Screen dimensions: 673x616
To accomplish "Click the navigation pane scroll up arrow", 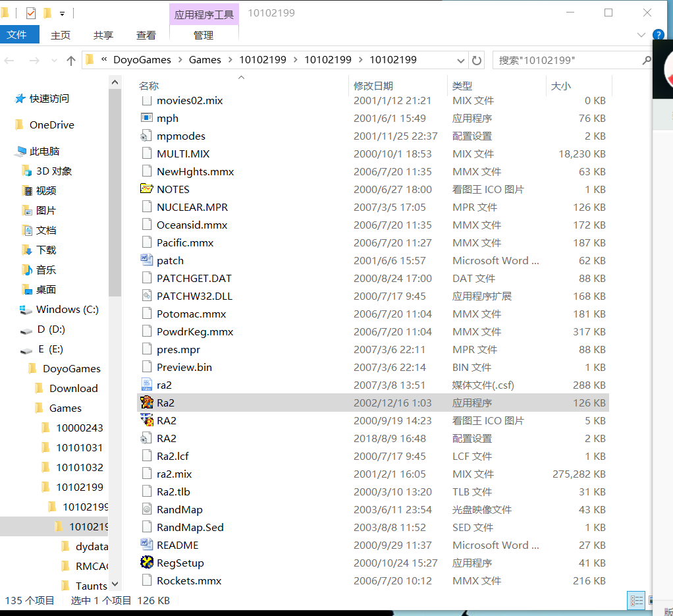I will click(x=115, y=82).
